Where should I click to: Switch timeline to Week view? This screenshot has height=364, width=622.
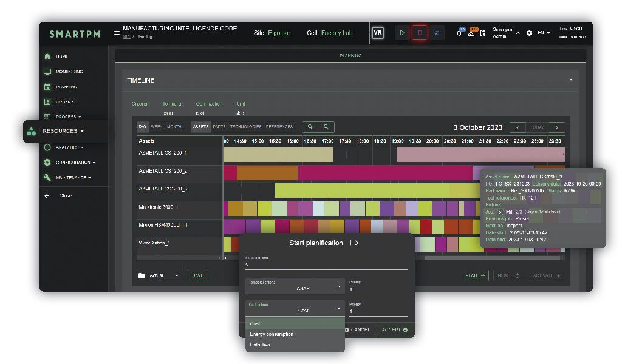(157, 127)
